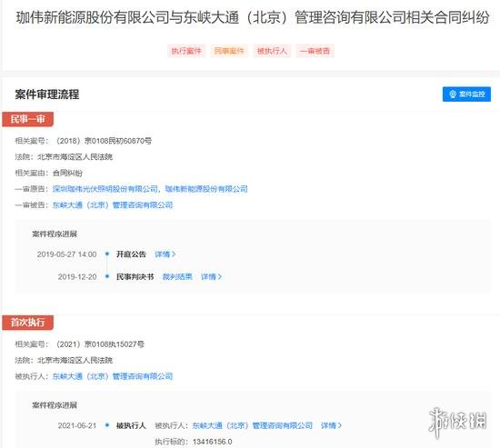Click the 民事判决书 label
This screenshot has height=448, width=500.
(135, 276)
